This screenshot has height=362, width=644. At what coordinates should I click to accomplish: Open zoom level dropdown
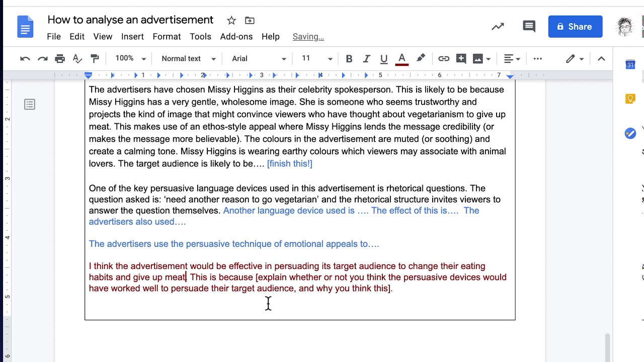130,59
